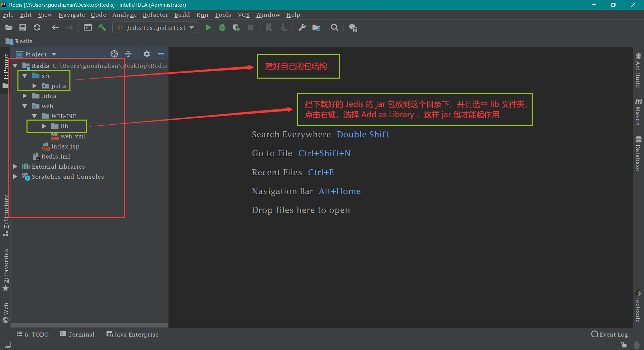Open Settings via the wrench icon
The image size is (644, 350).
click(302, 28)
